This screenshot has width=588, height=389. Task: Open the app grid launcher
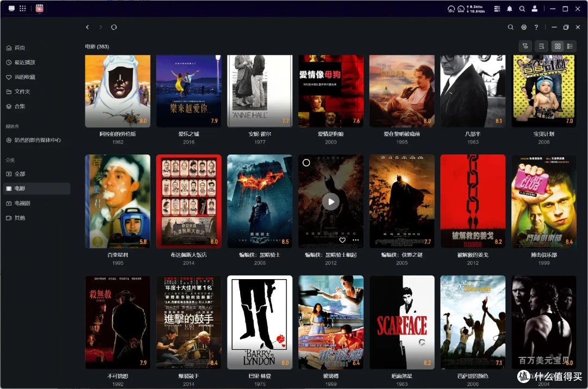(x=22, y=8)
